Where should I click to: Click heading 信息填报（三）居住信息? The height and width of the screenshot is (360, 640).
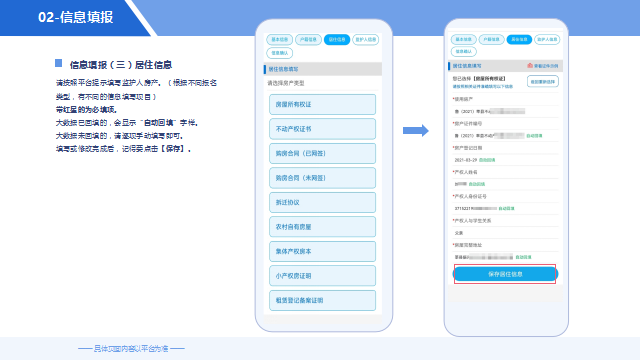tap(121, 64)
